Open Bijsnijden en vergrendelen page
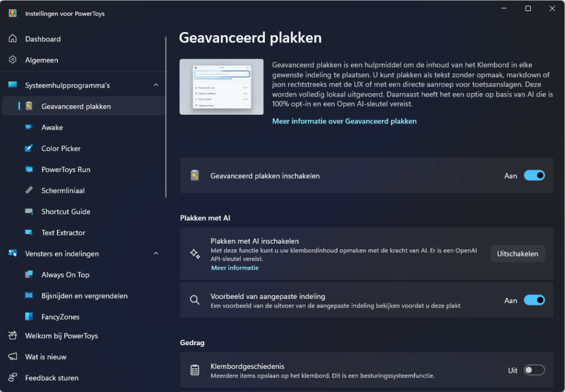Image resolution: width=565 pixels, height=392 pixels. click(x=84, y=296)
